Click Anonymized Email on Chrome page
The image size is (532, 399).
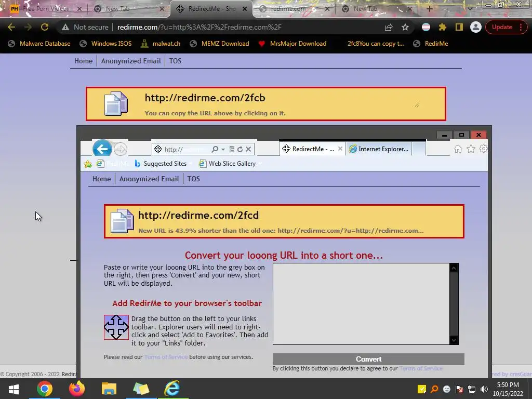click(131, 61)
